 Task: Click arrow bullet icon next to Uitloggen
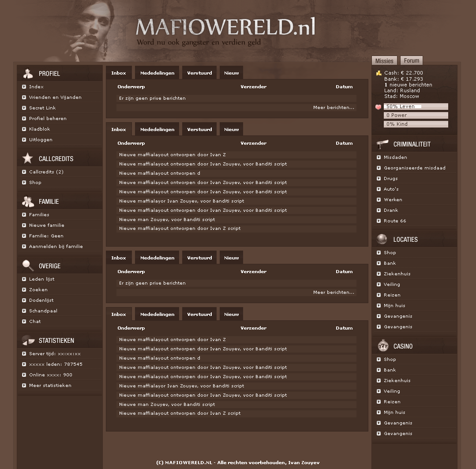(x=24, y=140)
